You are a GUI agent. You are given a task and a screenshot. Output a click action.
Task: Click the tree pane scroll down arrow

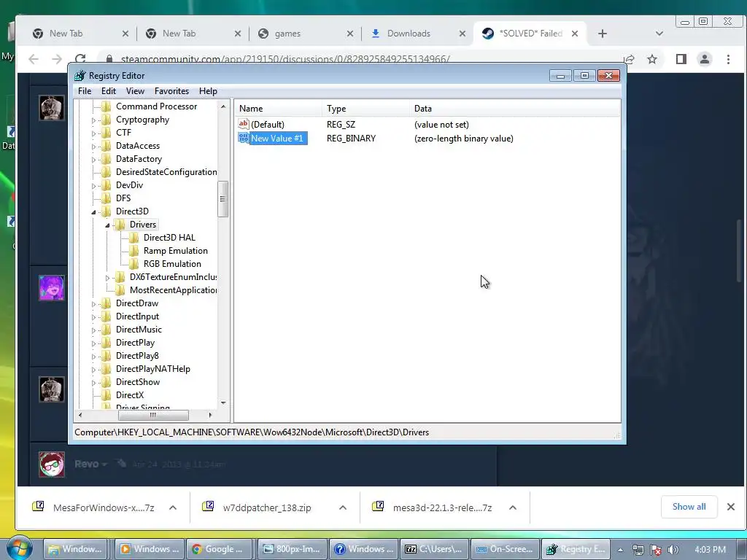point(223,402)
